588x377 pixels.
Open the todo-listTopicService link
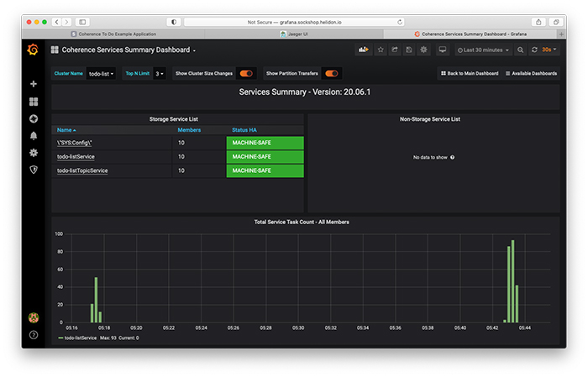click(x=82, y=170)
